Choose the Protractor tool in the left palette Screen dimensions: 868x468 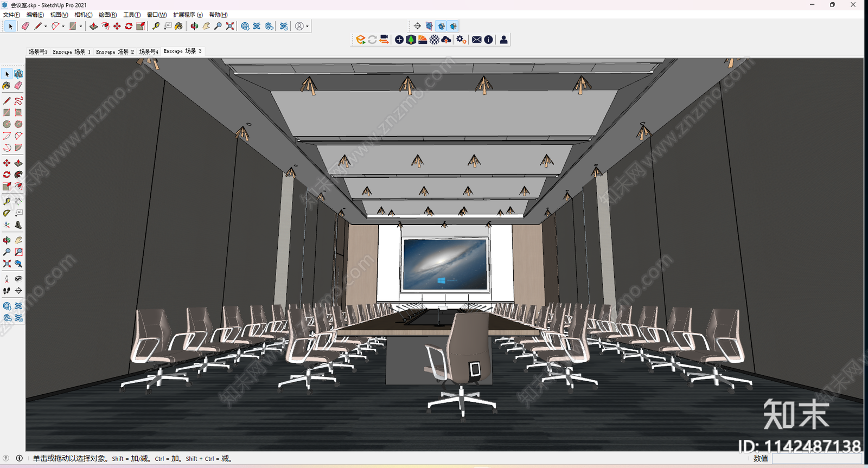coord(7,213)
